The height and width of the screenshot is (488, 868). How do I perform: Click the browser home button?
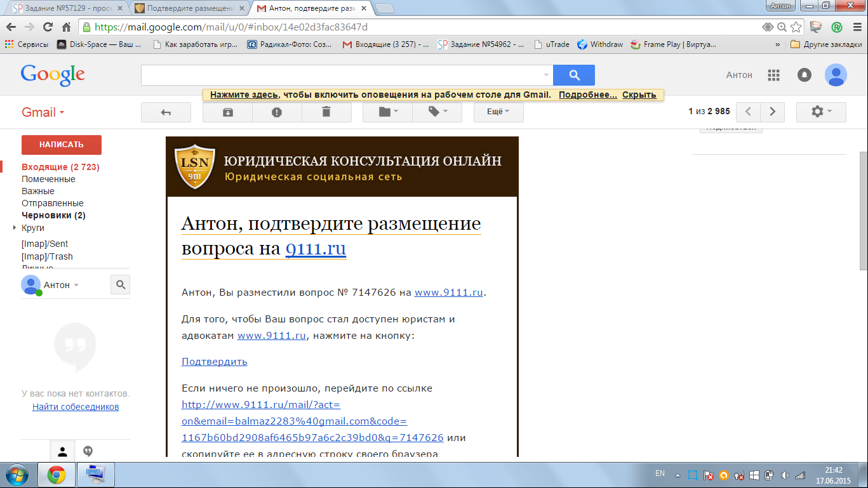pos(67,27)
